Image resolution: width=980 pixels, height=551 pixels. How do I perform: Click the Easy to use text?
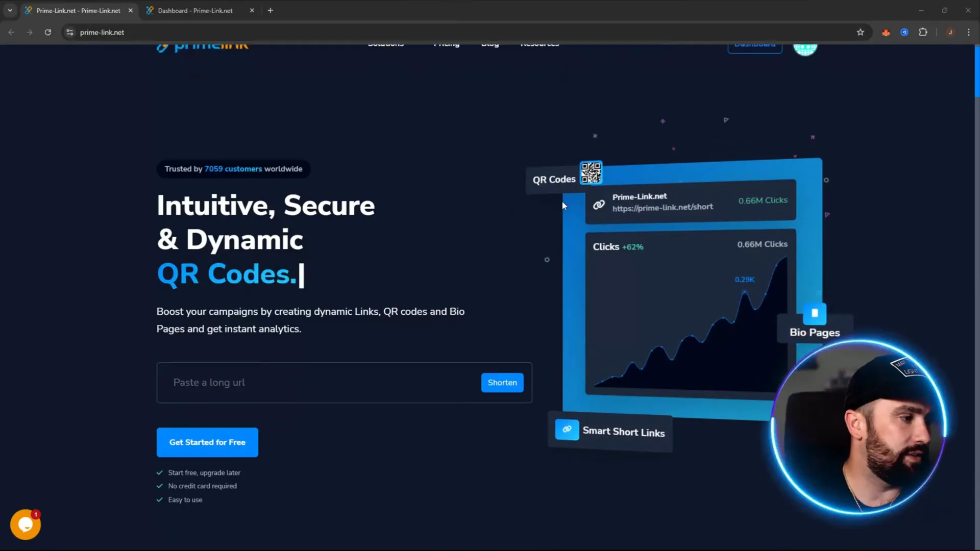pyautogui.click(x=185, y=500)
